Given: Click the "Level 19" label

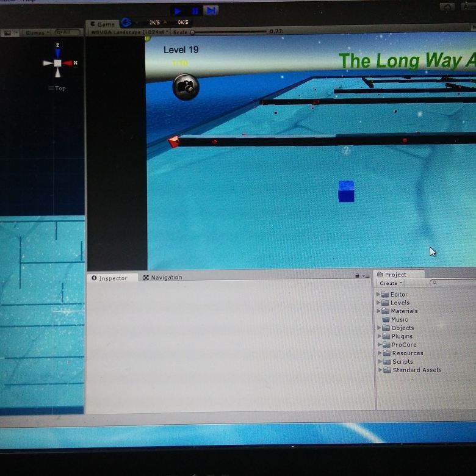Looking at the screenshot, I should coord(181,50).
